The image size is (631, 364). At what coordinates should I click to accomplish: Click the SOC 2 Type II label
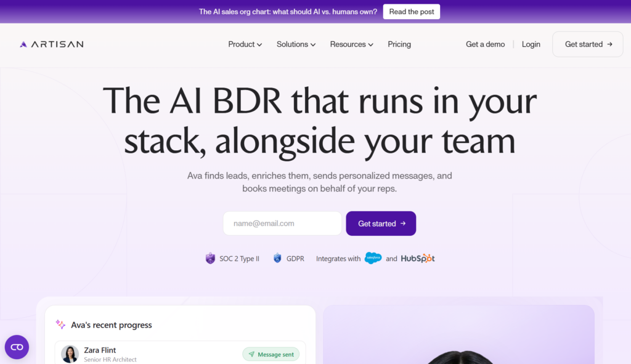coord(239,259)
